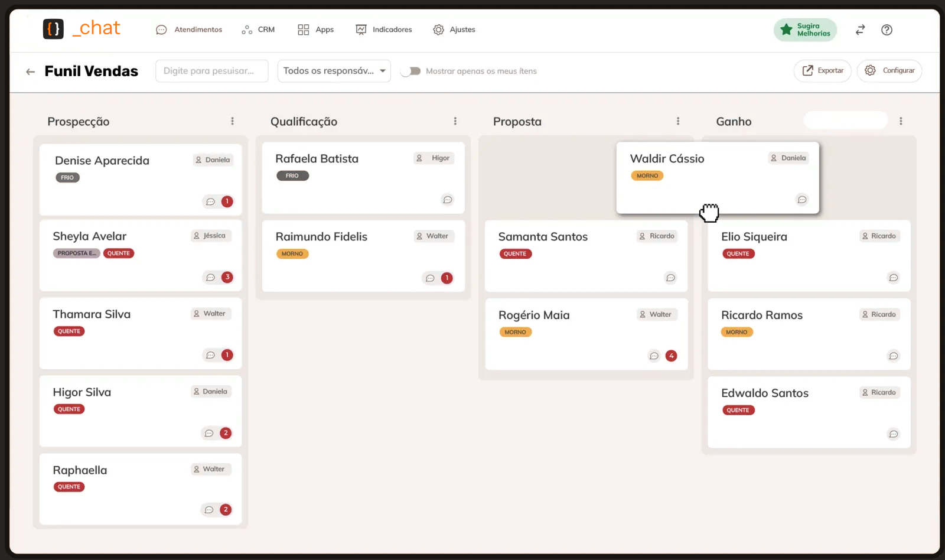Toggle 'Mostrar apenas os meus itens' switch

point(410,71)
